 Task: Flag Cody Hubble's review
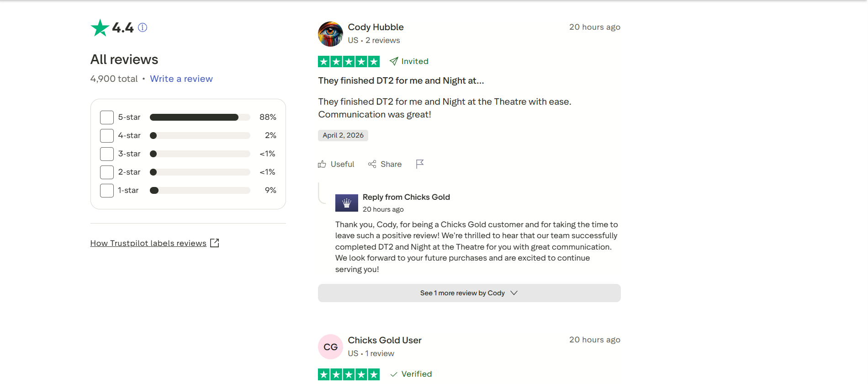(x=420, y=164)
